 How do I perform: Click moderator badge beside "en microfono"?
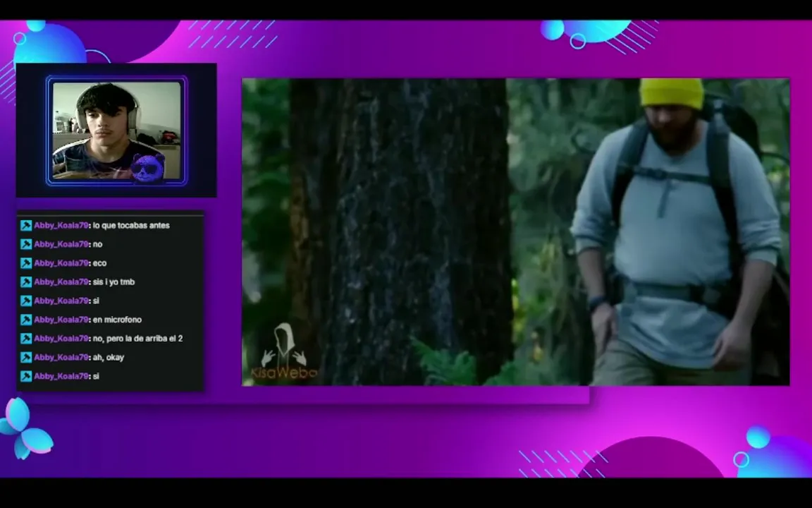[26, 320]
